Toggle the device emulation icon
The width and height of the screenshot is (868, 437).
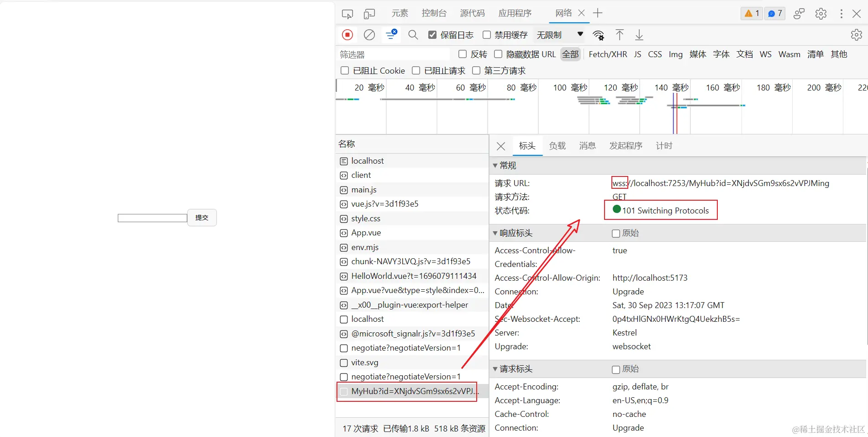pyautogui.click(x=369, y=14)
